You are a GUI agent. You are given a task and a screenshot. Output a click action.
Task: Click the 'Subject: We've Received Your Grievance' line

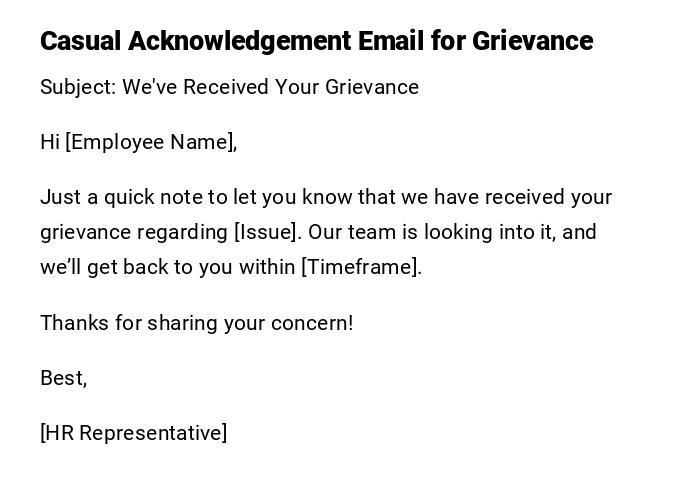click(x=229, y=87)
